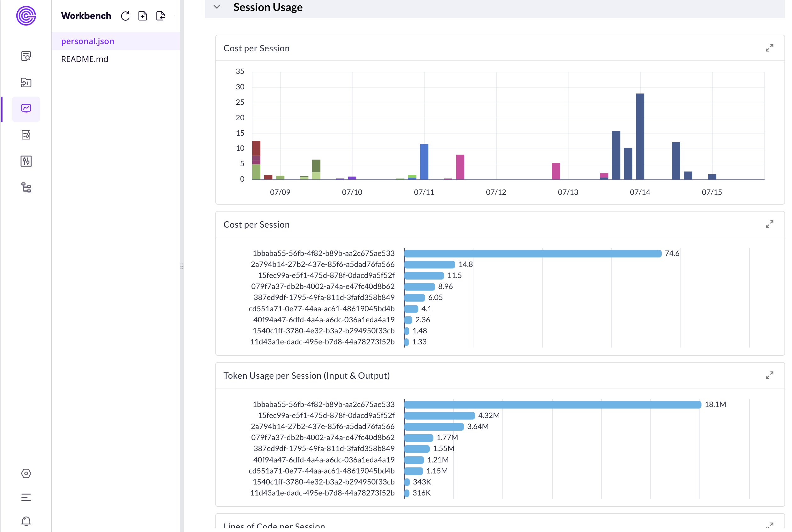792x532 pixels.
Task: Select the analytics dashboard sidebar icon
Action: (x=26, y=109)
